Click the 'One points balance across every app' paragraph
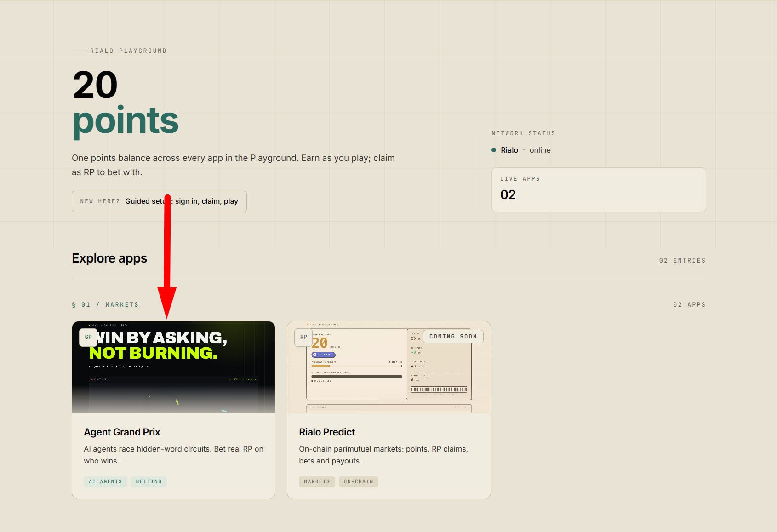Screen dimensions: 777x532 [x=233, y=165]
